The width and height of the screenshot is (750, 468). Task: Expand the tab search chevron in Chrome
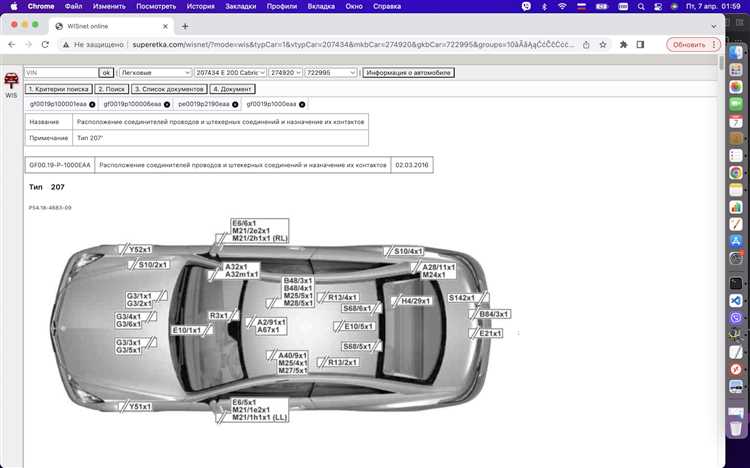(714, 26)
